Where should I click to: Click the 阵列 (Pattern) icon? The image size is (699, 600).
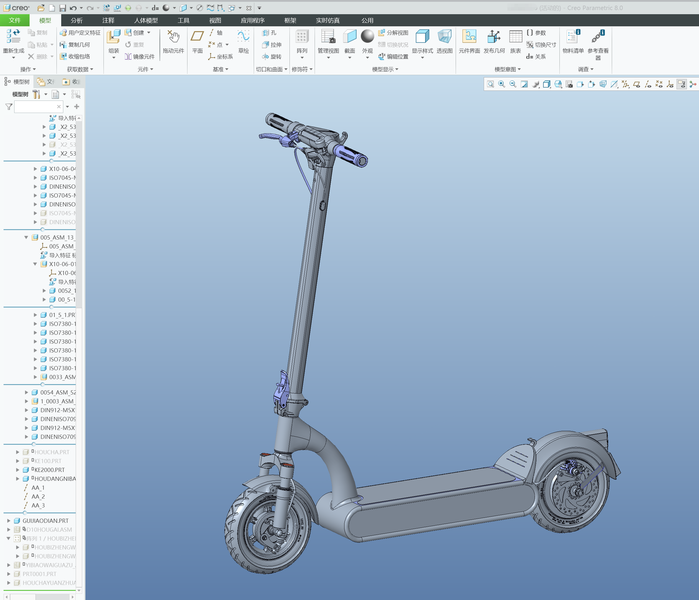click(302, 37)
